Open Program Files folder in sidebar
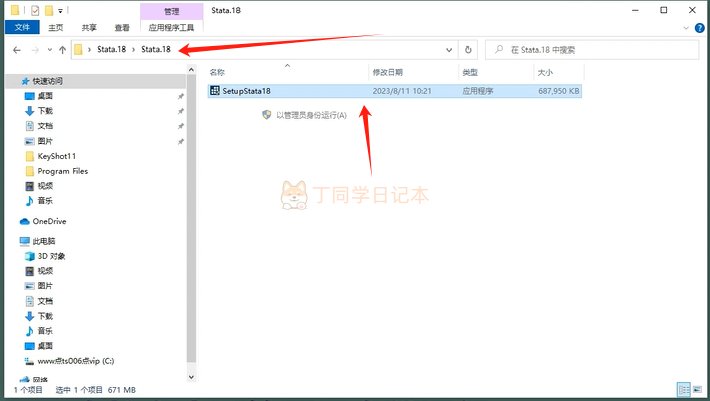 (62, 171)
